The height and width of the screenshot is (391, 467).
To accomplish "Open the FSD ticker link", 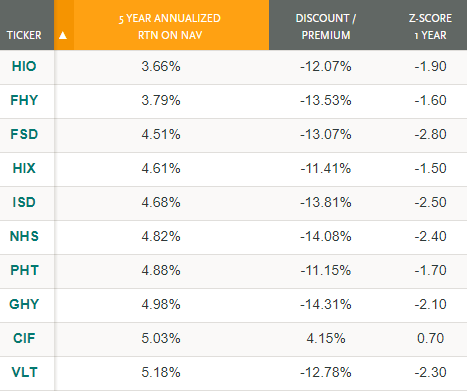I will pyautogui.click(x=24, y=134).
